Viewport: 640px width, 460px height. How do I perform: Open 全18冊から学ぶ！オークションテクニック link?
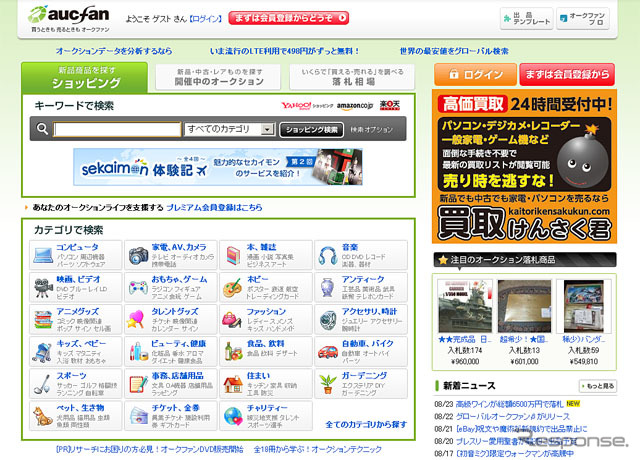318,449
